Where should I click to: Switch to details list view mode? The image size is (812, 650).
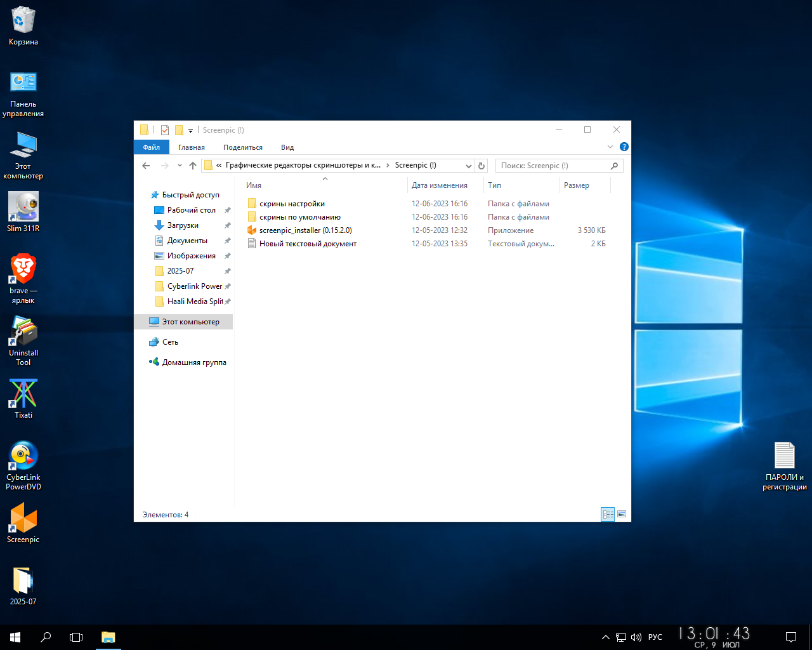[x=608, y=514]
